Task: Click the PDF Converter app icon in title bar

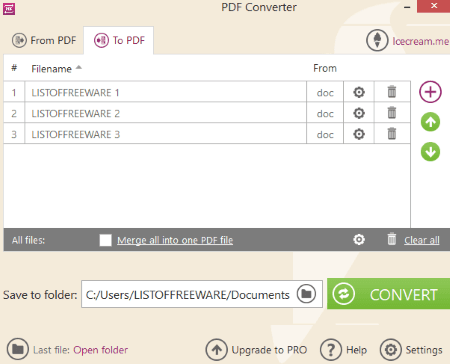Action: (x=9, y=9)
